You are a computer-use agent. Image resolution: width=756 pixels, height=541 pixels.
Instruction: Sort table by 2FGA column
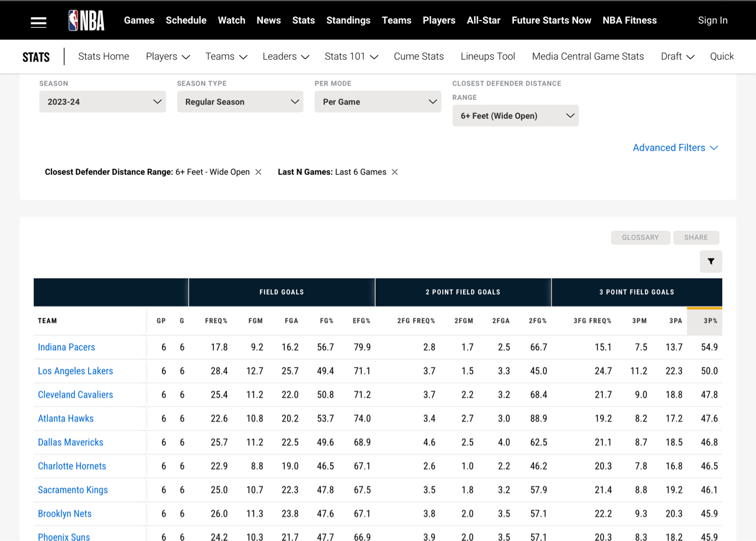pos(501,321)
